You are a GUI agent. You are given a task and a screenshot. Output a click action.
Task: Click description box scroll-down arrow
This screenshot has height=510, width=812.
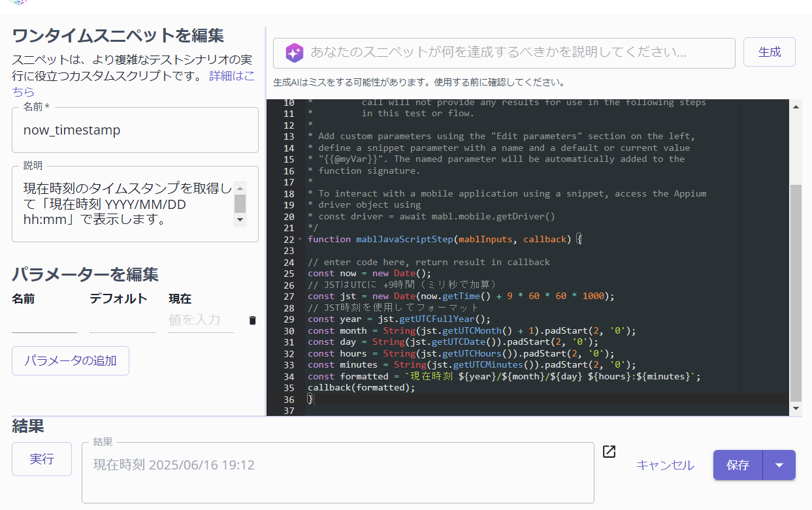[240, 220]
